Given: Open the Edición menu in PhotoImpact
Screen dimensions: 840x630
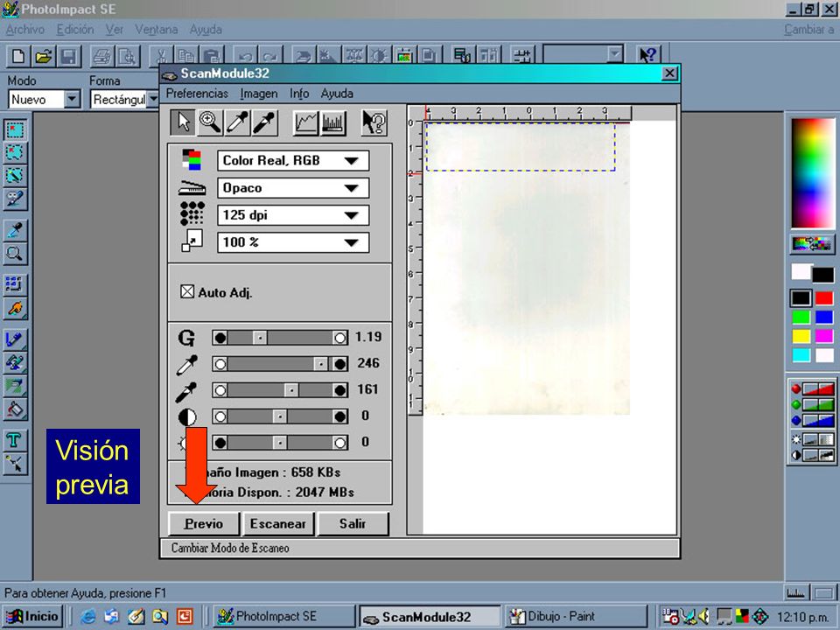Looking at the screenshot, I should coord(75,30).
